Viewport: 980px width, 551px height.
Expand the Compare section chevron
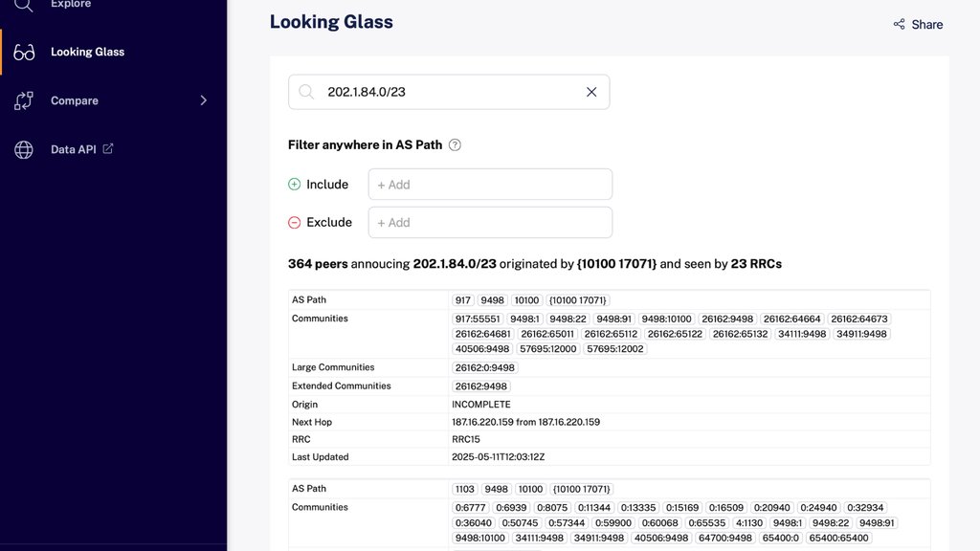pyautogui.click(x=204, y=99)
